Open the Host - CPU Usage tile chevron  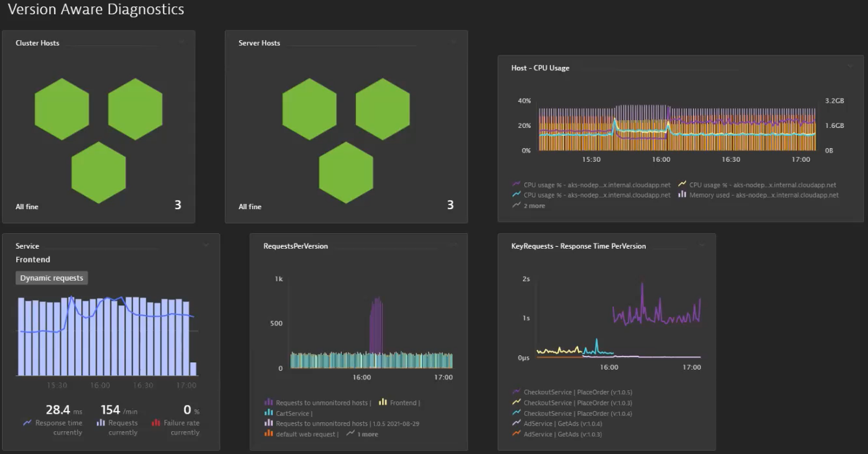pos(850,66)
